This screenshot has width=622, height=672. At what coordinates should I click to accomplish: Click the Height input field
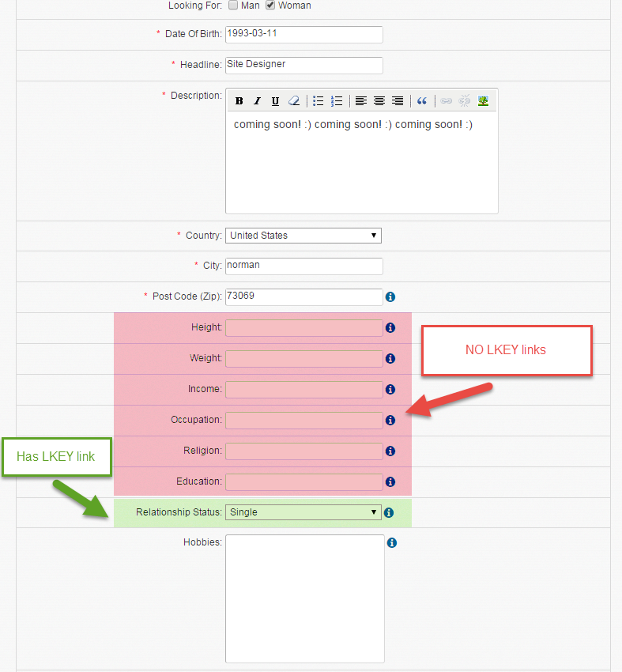click(x=304, y=328)
